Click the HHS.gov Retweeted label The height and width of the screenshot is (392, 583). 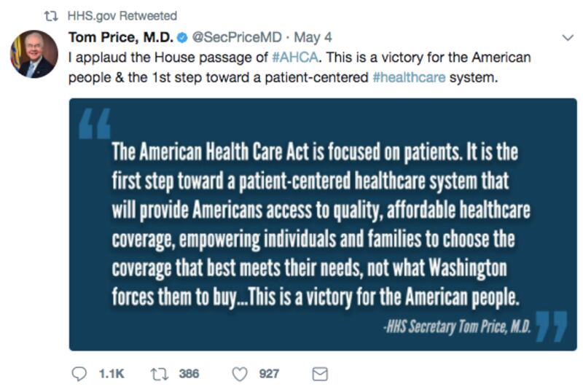(x=122, y=15)
